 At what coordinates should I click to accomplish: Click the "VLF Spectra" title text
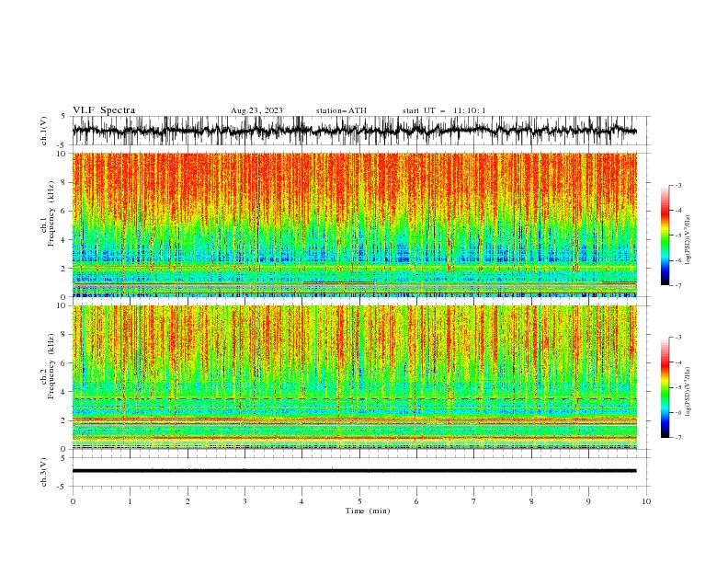pyautogui.click(x=104, y=110)
